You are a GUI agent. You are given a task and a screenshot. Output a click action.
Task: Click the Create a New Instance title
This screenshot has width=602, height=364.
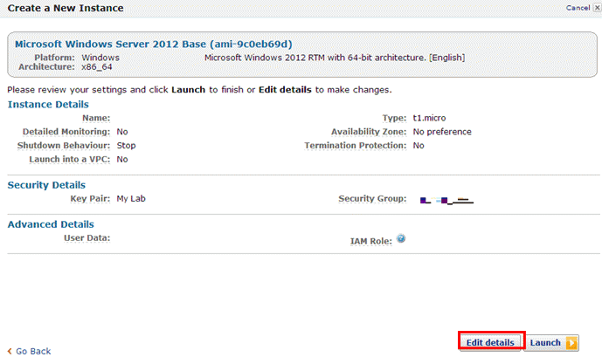pos(66,8)
